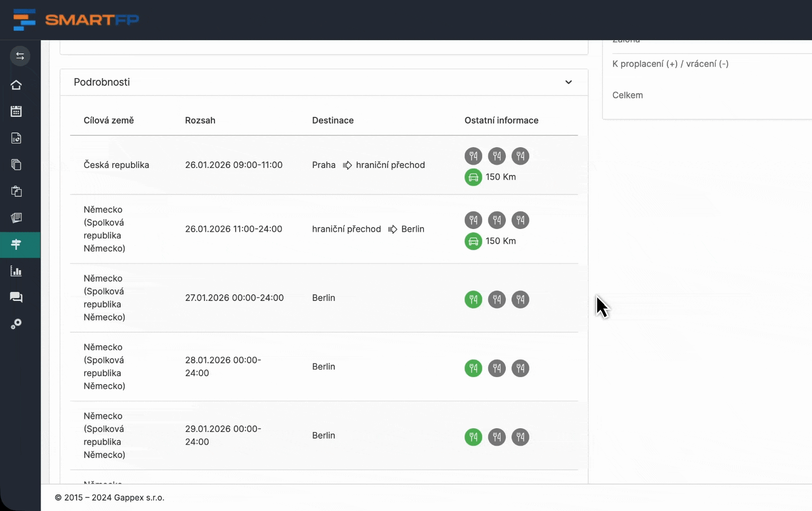Image resolution: width=812 pixels, height=511 pixels.
Task: Click green car icon in Česká republika row
Action: [473, 177]
